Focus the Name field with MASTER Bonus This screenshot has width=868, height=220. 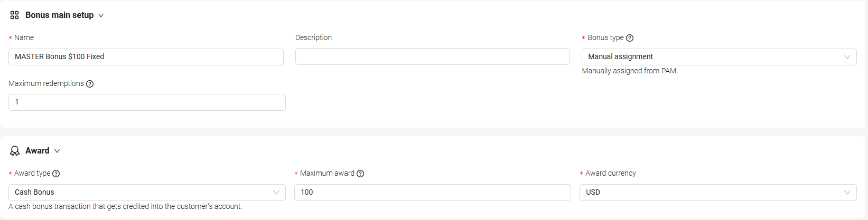[146, 57]
